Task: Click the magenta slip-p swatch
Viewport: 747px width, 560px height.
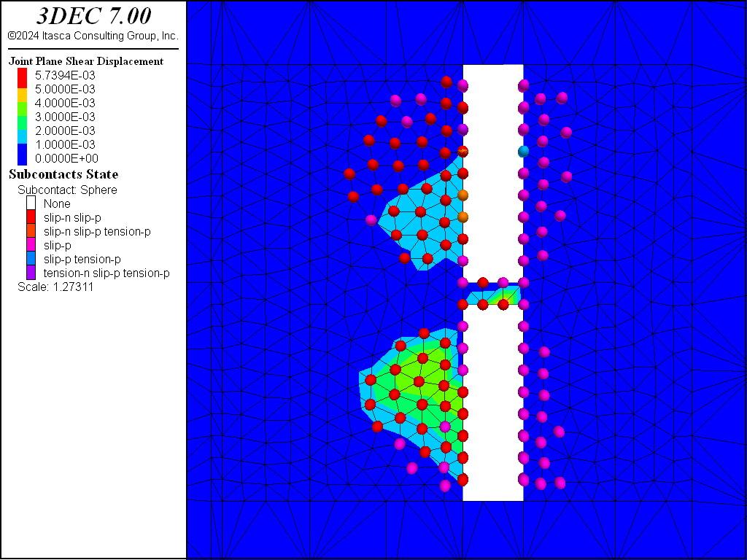Action: click(x=31, y=245)
